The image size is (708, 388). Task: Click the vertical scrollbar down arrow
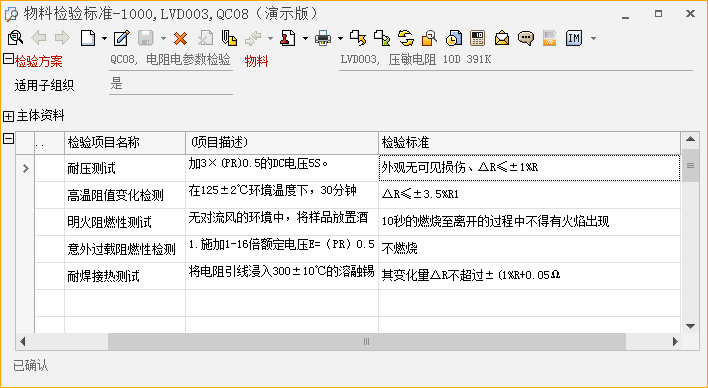pyautogui.click(x=690, y=326)
